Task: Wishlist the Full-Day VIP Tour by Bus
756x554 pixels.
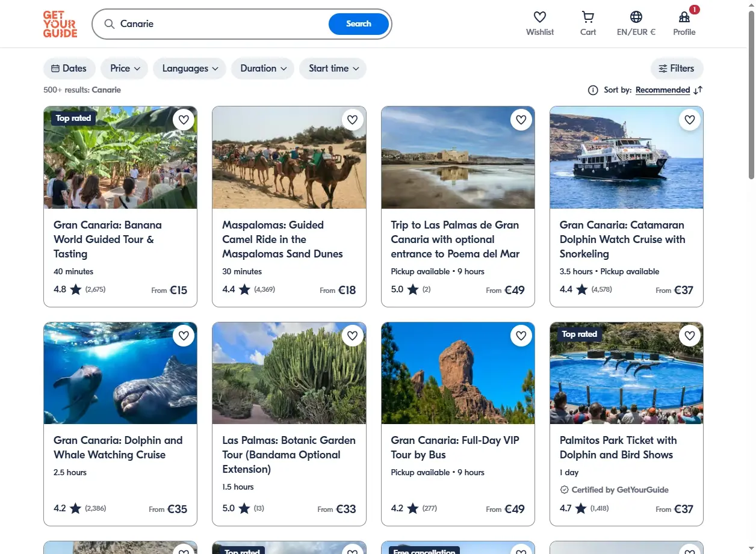Action: click(x=521, y=336)
